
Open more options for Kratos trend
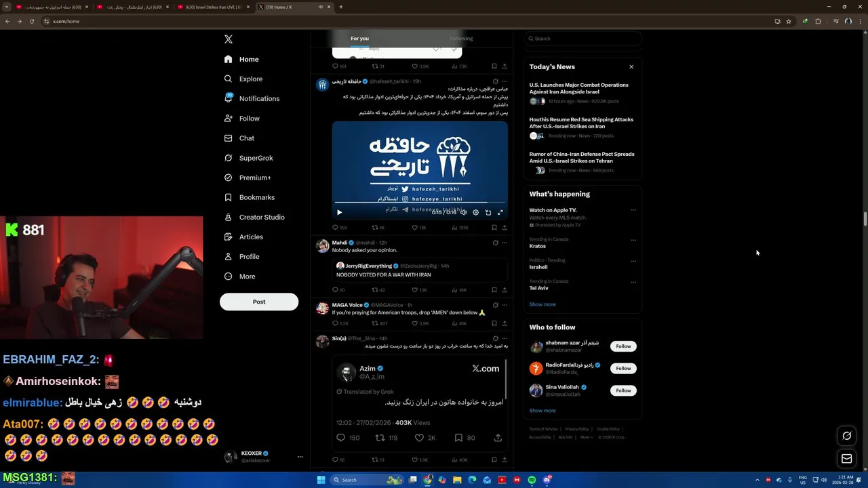coord(633,239)
